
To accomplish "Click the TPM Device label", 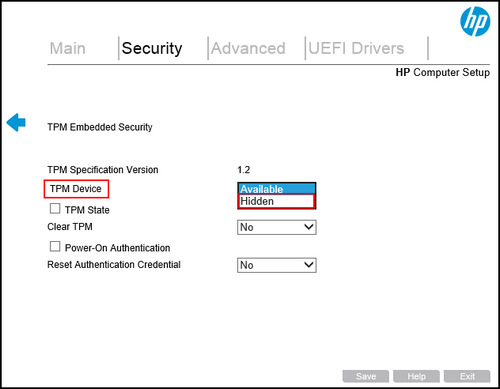I will coord(76,189).
